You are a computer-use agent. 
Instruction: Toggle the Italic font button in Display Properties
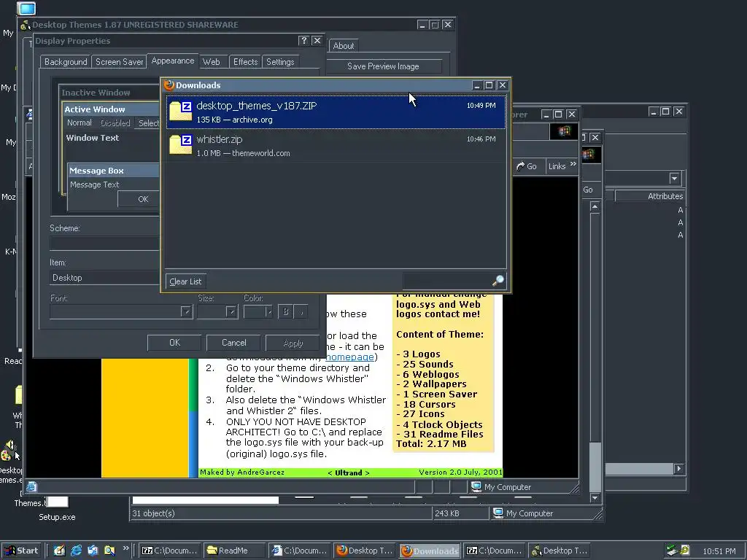pos(301,312)
